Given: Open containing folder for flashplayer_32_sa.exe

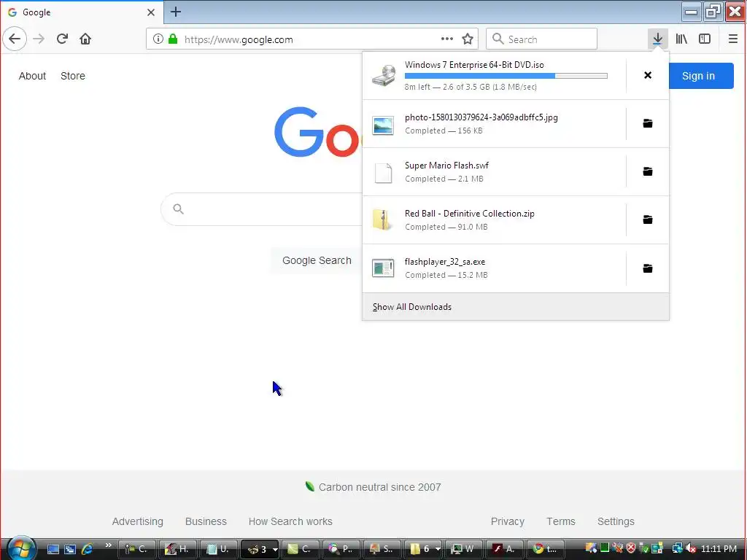Looking at the screenshot, I should pos(648,268).
